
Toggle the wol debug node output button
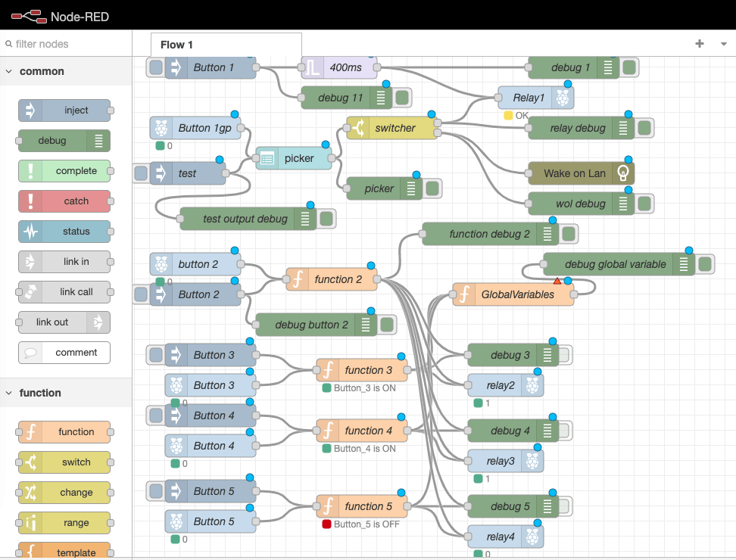(644, 204)
